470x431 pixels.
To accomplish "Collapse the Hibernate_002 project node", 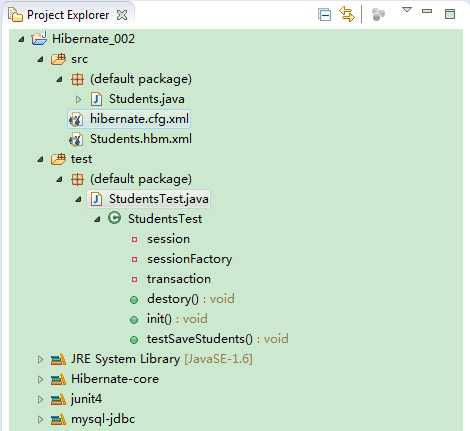I will [21, 39].
